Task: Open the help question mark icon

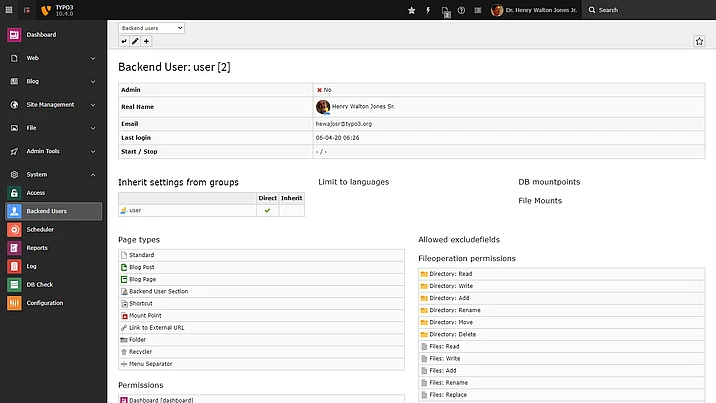Action: pos(461,10)
